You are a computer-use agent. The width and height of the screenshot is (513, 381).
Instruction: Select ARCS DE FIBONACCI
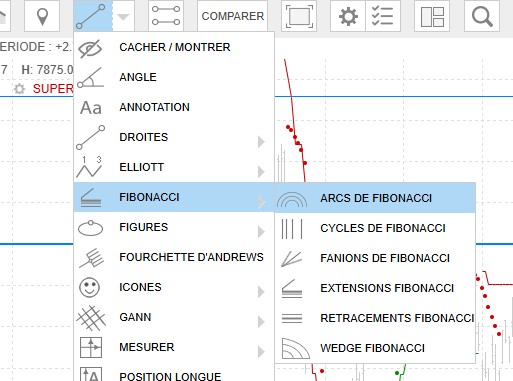[375, 198]
